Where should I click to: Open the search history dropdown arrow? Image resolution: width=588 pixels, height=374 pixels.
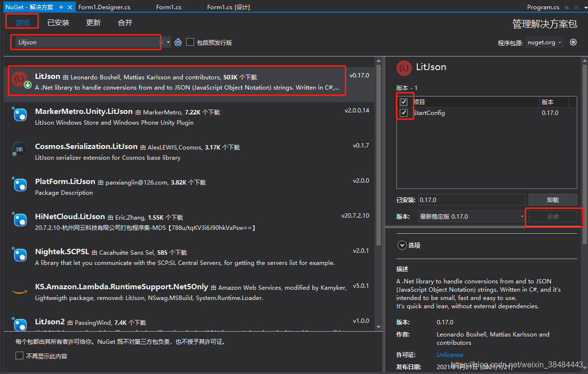pyautogui.click(x=168, y=42)
